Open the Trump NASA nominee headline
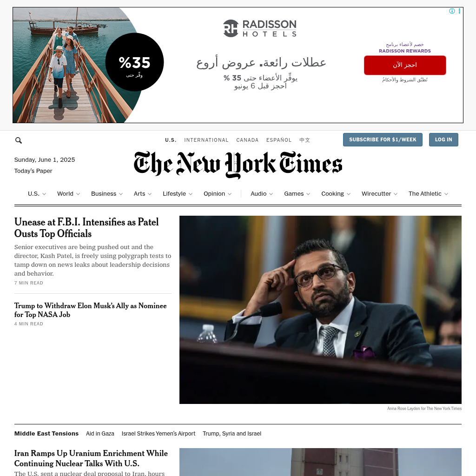The height and width of the screenshot is (476, 476). click(91, 310)
